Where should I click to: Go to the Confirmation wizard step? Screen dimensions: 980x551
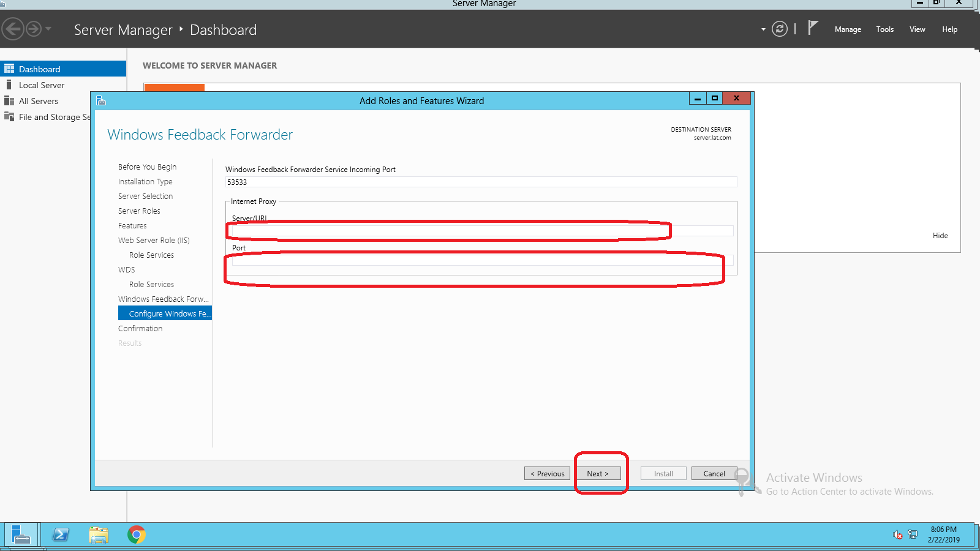tap(140, 329)
